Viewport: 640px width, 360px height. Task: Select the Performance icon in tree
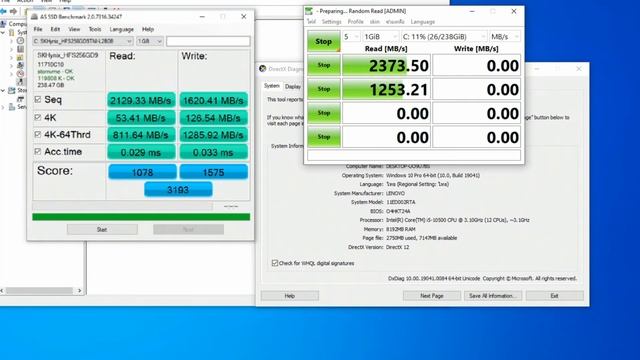pos(20,74)
